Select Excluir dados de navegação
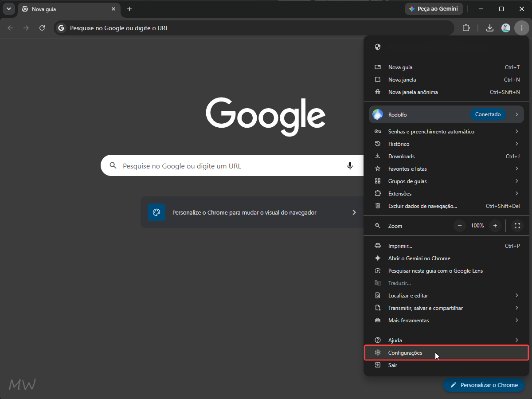 click(446, 206)
